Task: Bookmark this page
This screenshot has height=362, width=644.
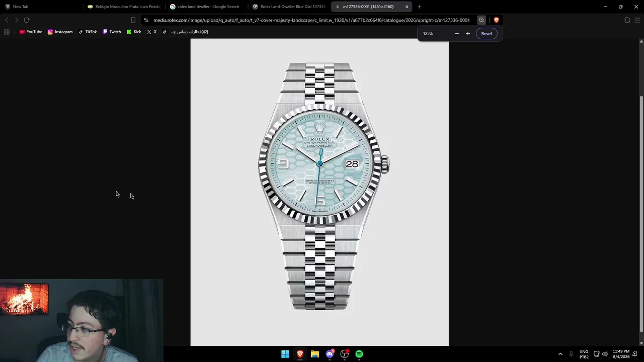Action: coord(133,20)
